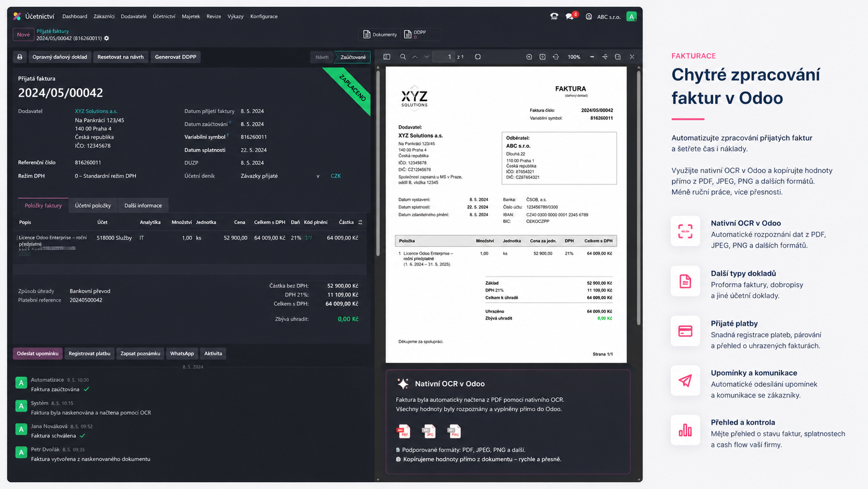Open the DDPP smart button

pyautogui.click(x=420, y=34)
